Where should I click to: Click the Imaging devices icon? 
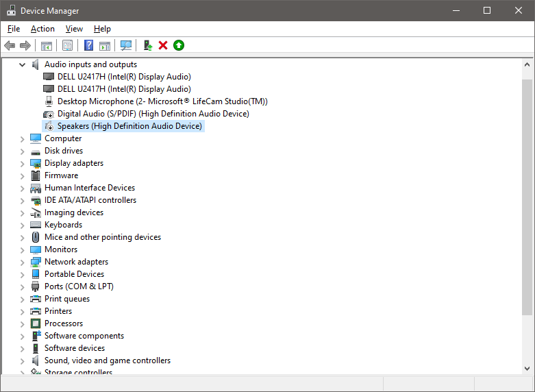pos(36,212)
